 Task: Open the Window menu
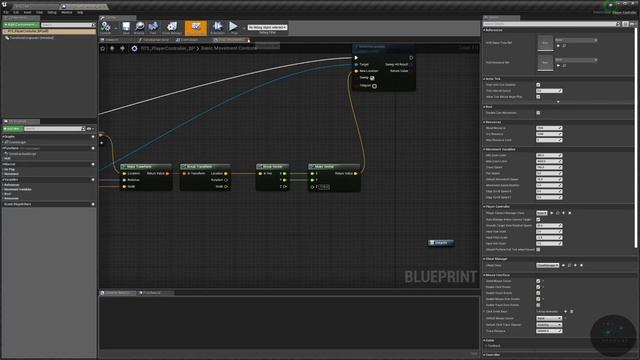tap(67, 12)
